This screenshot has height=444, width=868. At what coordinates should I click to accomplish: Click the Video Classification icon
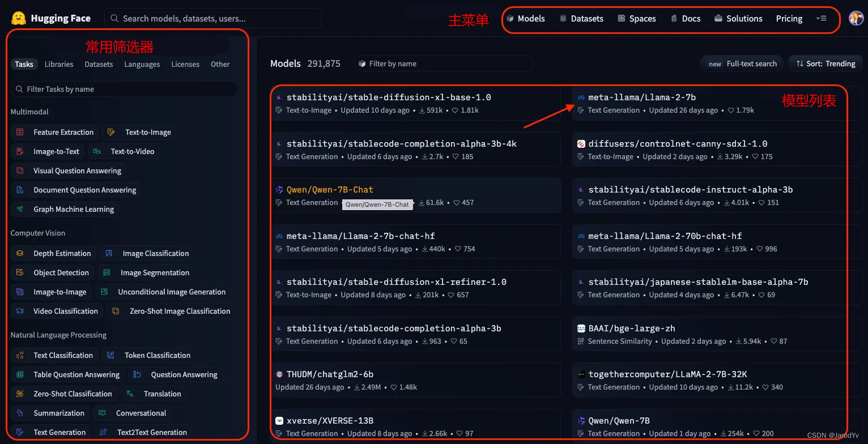(20, 311)
